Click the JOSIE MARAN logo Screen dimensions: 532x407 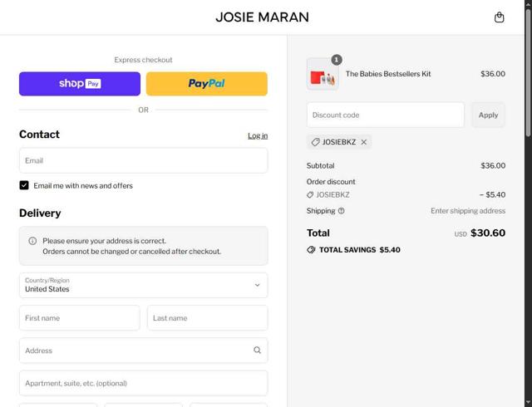tap(263, 17)
